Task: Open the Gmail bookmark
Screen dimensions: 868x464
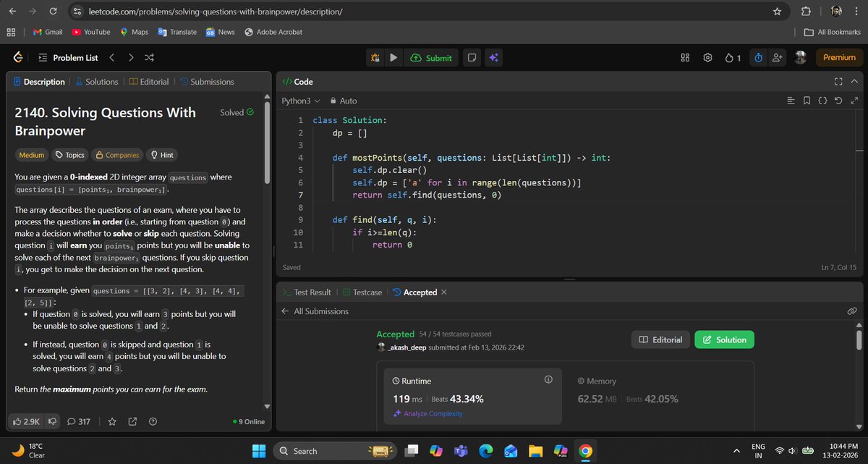Action: [48, 32]
